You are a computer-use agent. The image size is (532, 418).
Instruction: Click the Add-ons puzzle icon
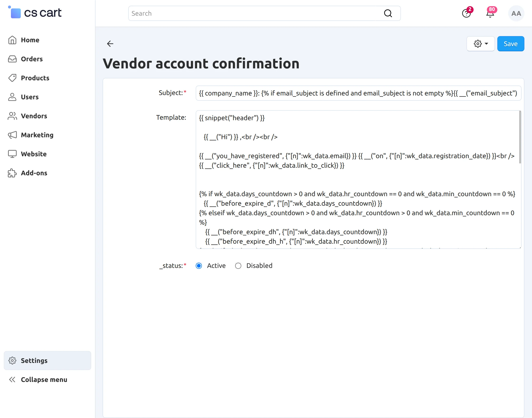pyautogui.click(x=12, y=173)
